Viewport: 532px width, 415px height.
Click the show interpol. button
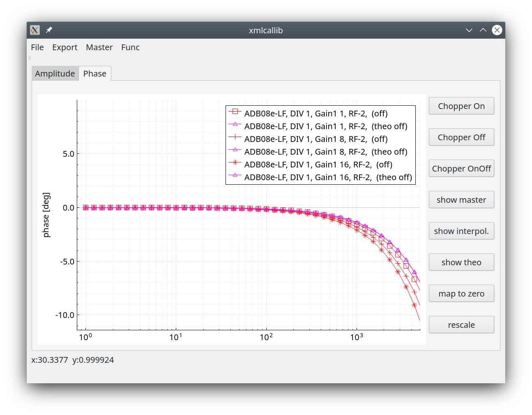tap(461, 231)
